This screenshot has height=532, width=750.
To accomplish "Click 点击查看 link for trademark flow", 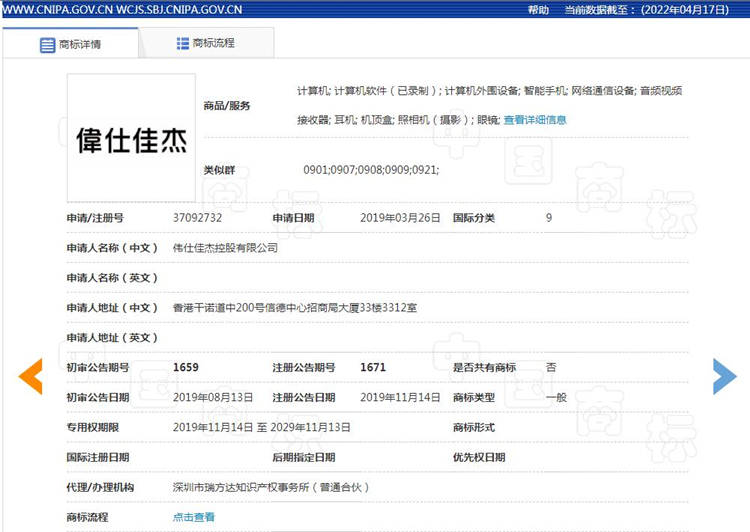I will pyautogui.click(x=194, y=517).
